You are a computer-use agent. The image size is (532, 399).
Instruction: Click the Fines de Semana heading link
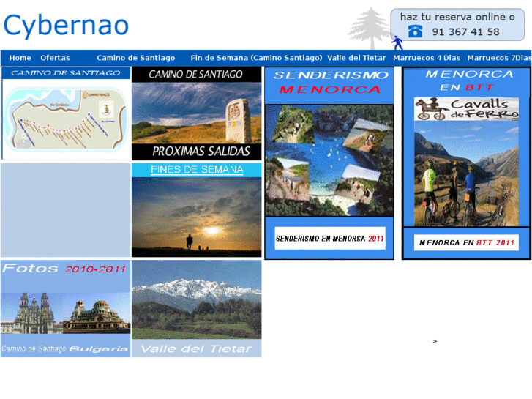(x=197, y=169)
